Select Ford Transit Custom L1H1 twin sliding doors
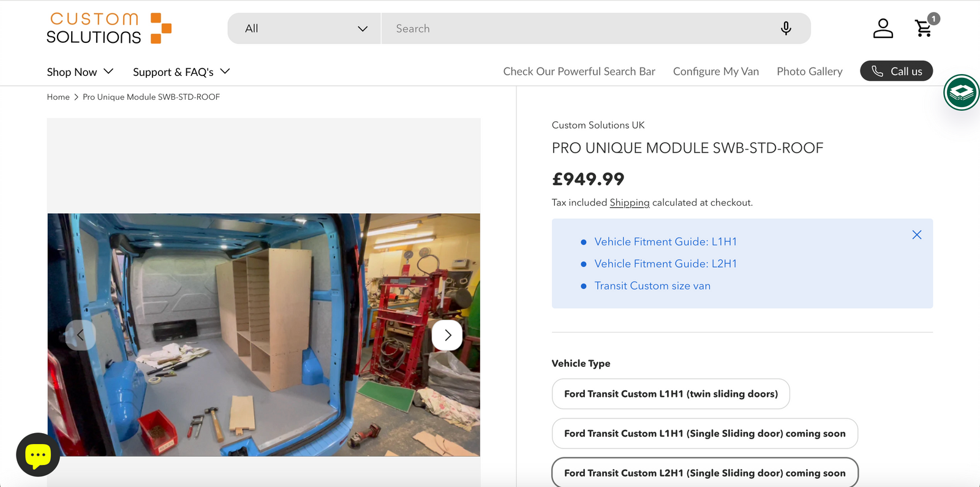The width and height of the screenshot is (980, 487). 671,394
